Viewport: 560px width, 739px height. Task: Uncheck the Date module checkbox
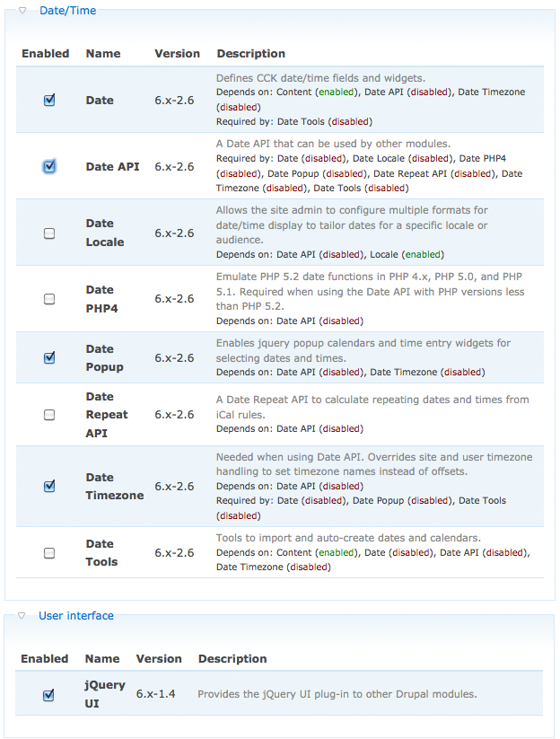coord(49,100)
